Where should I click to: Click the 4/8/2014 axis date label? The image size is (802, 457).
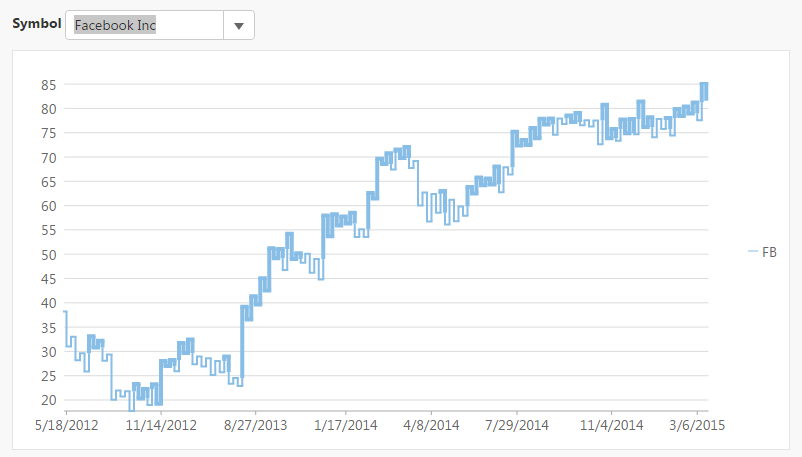[431, 425]
